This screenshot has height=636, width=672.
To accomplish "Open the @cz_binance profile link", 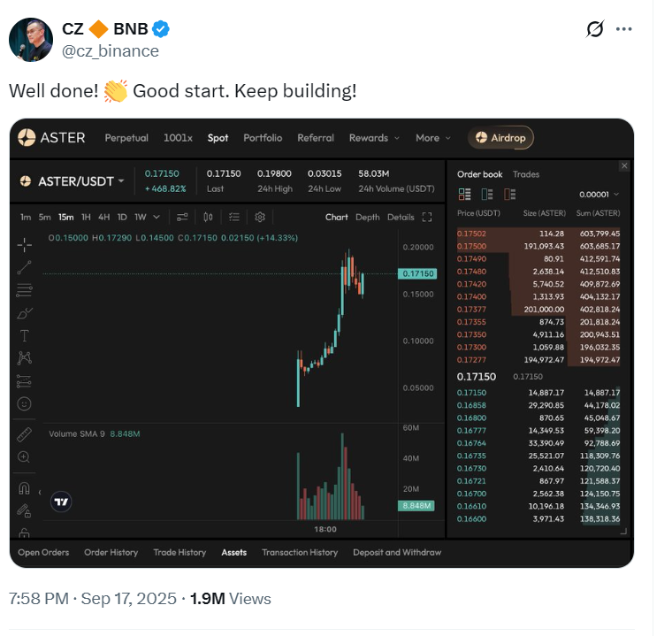I will 111,50.
